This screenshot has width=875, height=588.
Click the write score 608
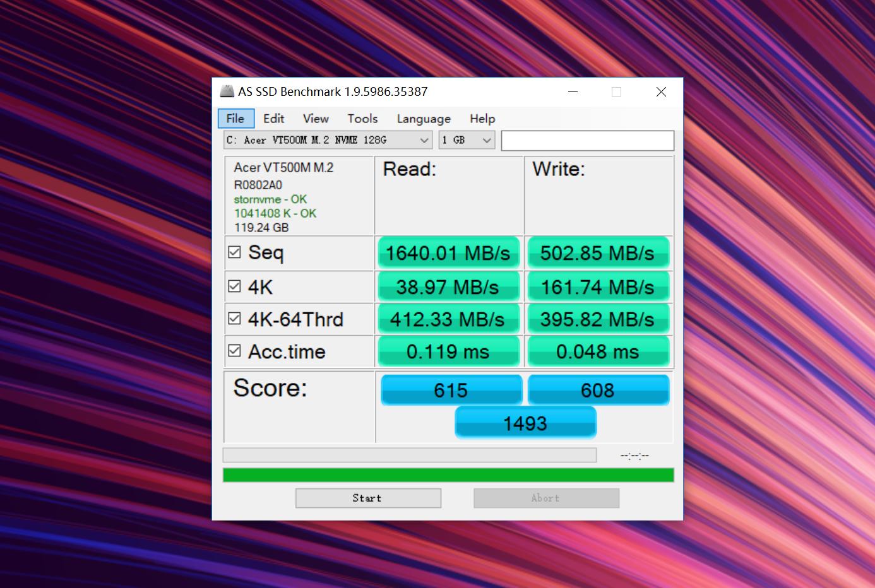pyautogui.click(x=598, y=390)
